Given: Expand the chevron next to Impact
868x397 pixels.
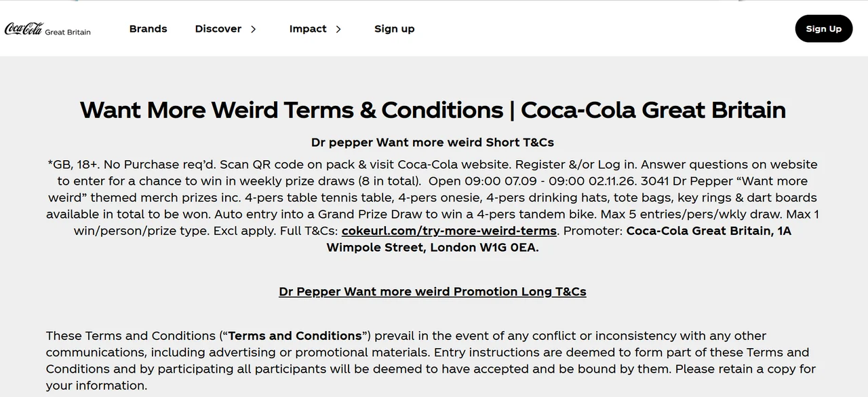Looking at the screenshot, I should [x=338, y=29].
